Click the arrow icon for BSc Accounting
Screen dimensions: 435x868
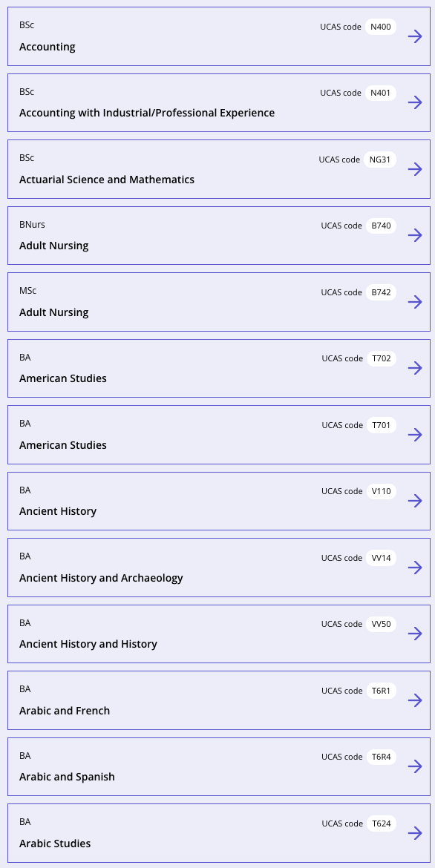point(415,36)
